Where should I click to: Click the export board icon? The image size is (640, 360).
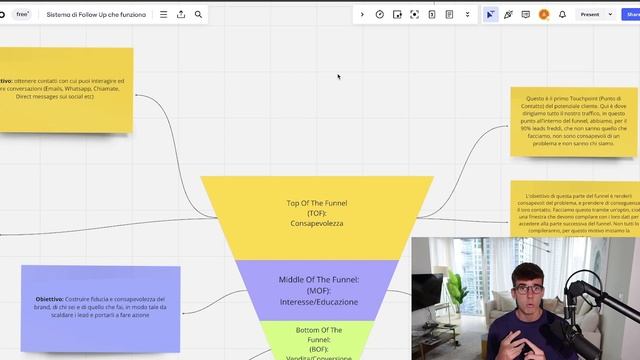[181, 15]
